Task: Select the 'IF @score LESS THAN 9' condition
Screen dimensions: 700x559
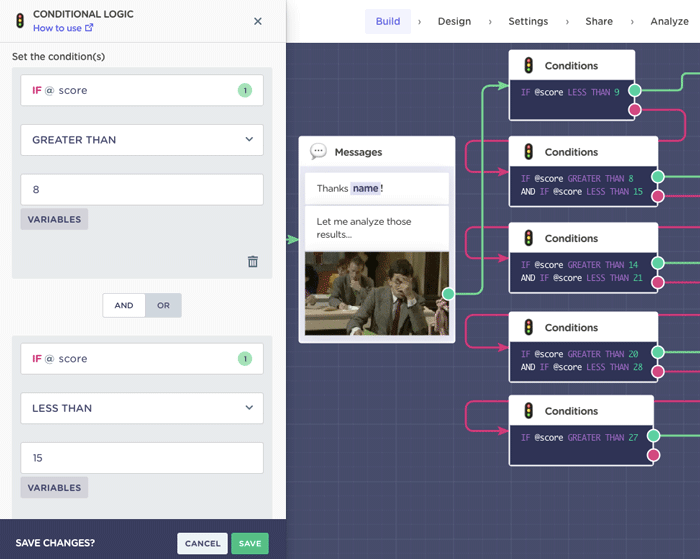Action: [x=570, y=92]
